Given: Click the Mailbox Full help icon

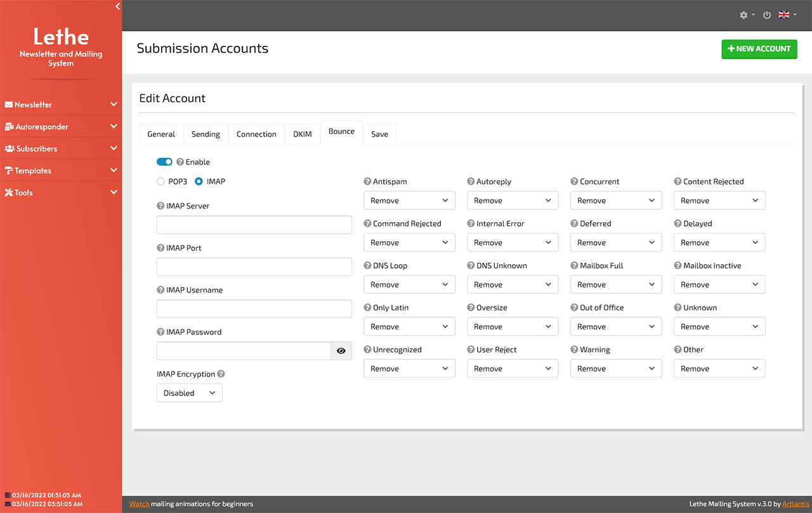Looking at the screenshot, I should tap(574, 265).
